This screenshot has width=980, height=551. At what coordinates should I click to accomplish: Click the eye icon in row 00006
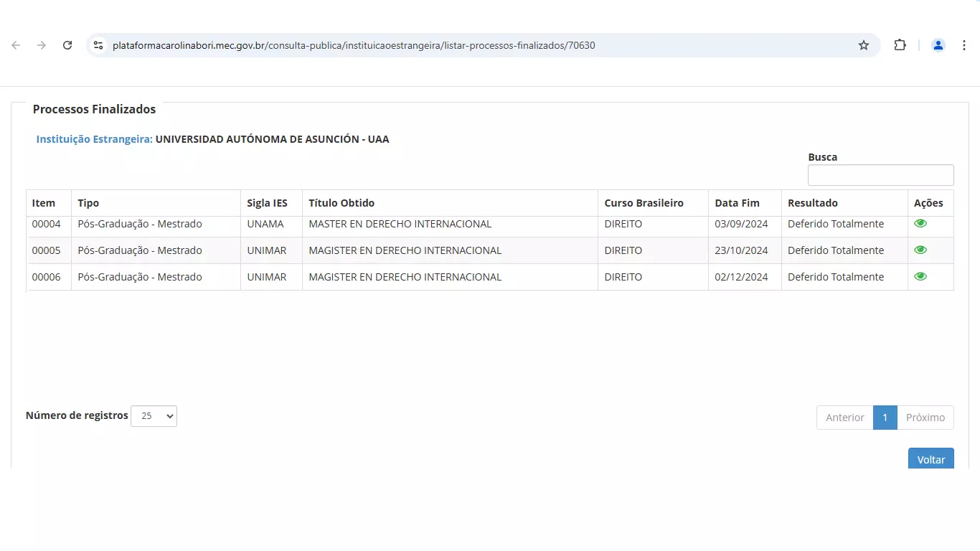coord(920,276)
